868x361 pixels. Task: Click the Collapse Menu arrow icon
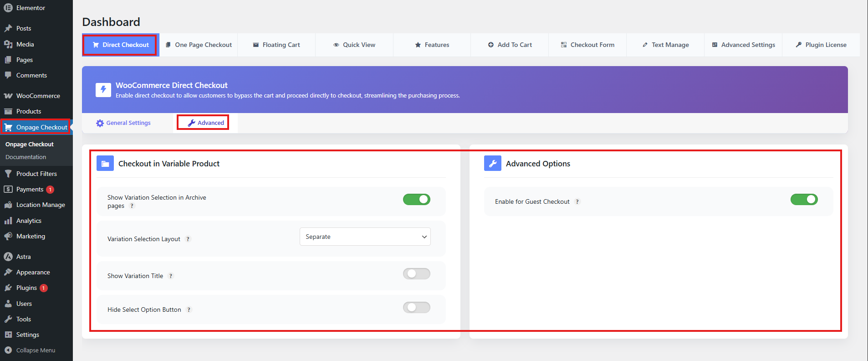8,350
